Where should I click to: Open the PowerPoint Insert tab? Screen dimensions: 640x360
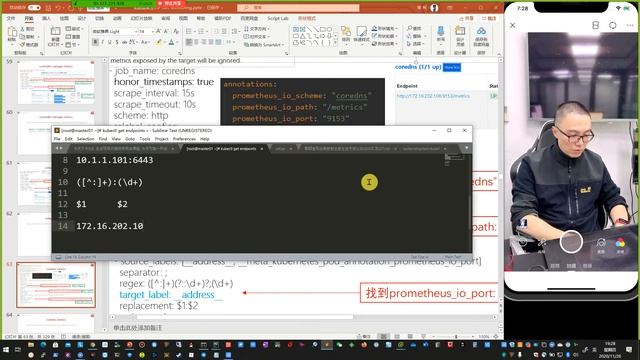[47, 18]
